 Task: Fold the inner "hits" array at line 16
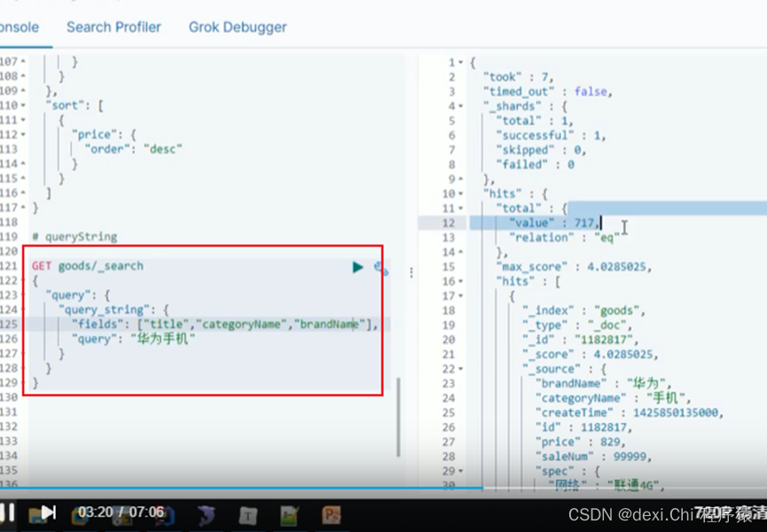coord(461,281)
